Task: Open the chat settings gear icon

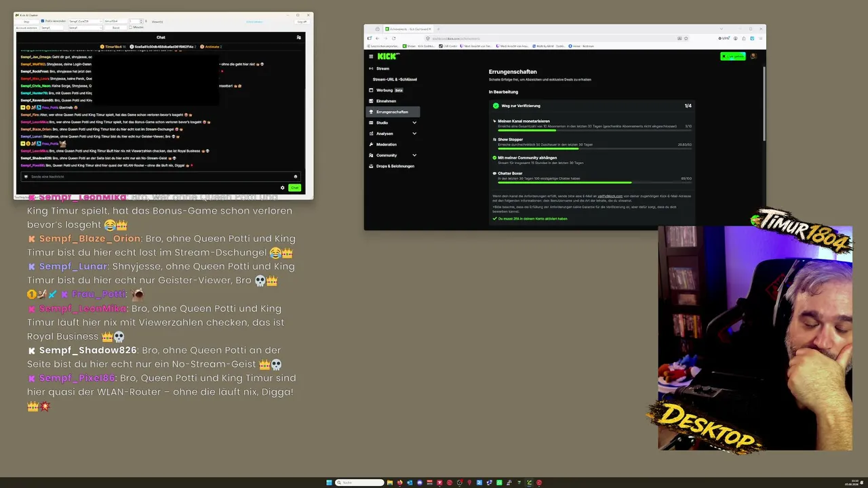Action: tap(283, 188)
